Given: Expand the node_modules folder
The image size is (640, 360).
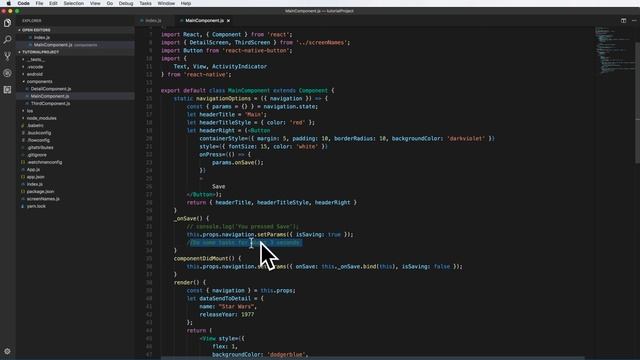Looking at the screenshot, I should (x=41, y=118).
